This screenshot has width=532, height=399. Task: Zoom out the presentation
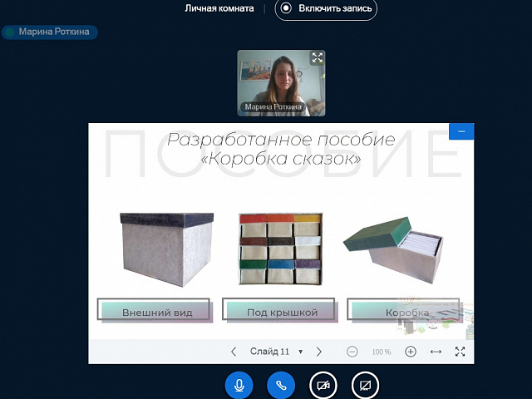(352, 352)
